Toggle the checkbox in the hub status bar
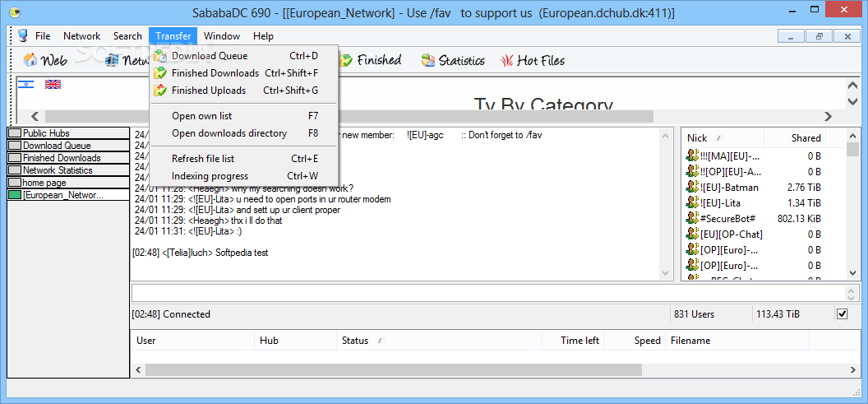This screenshot has width=868, height=404. pos(842,314)
